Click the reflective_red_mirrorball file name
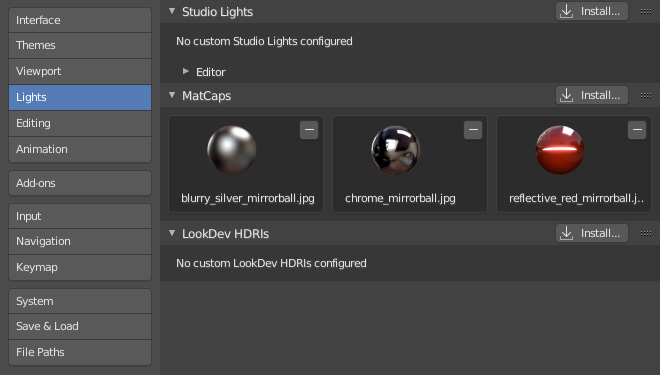 point(576,199)
